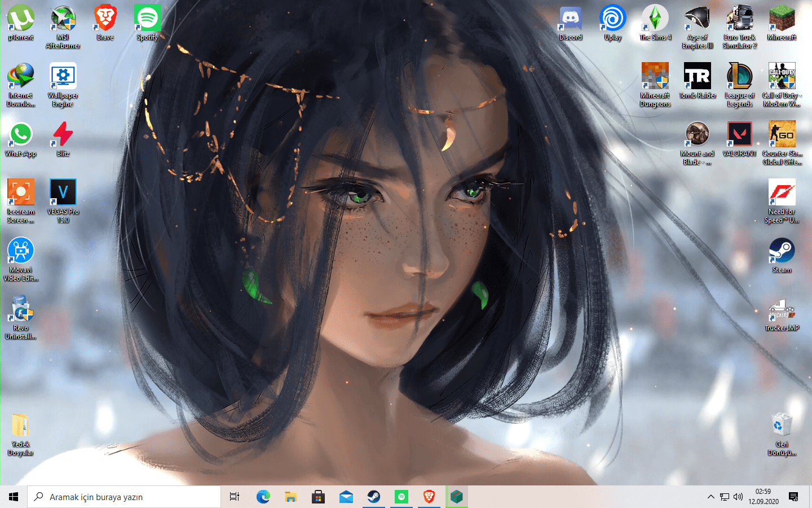Screen dimensions: 812x508
Task: Open Task View from the taskbar
Action: click(235, 497)
